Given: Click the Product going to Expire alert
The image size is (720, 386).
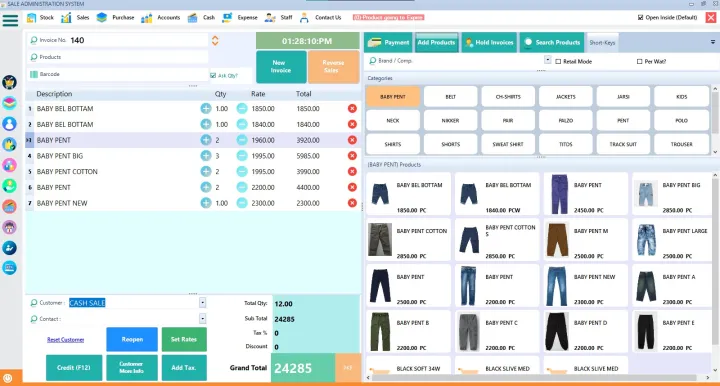Looking at the screenshot, I should 388,17.
